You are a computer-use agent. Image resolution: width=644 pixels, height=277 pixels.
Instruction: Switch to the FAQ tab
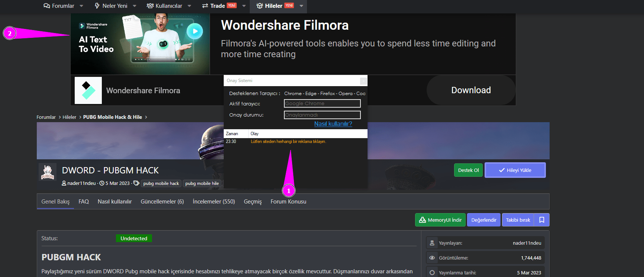tap(84, 202)
